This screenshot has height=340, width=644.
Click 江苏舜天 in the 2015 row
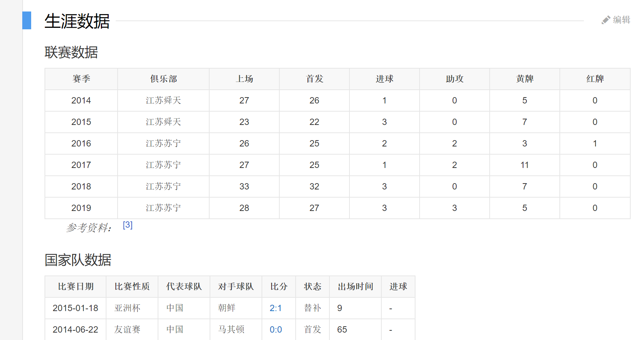[x=163, y=122]
